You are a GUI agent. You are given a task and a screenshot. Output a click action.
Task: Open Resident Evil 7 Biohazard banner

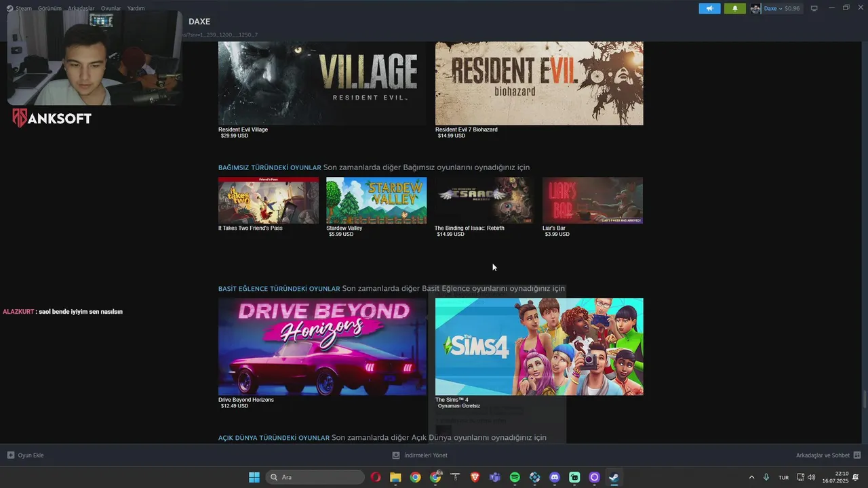coord(539,83)
